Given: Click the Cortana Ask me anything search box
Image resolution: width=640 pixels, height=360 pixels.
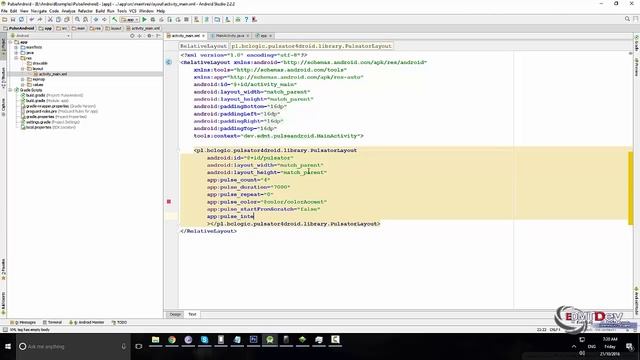Looking at the screenshot, I should (73, 347).
